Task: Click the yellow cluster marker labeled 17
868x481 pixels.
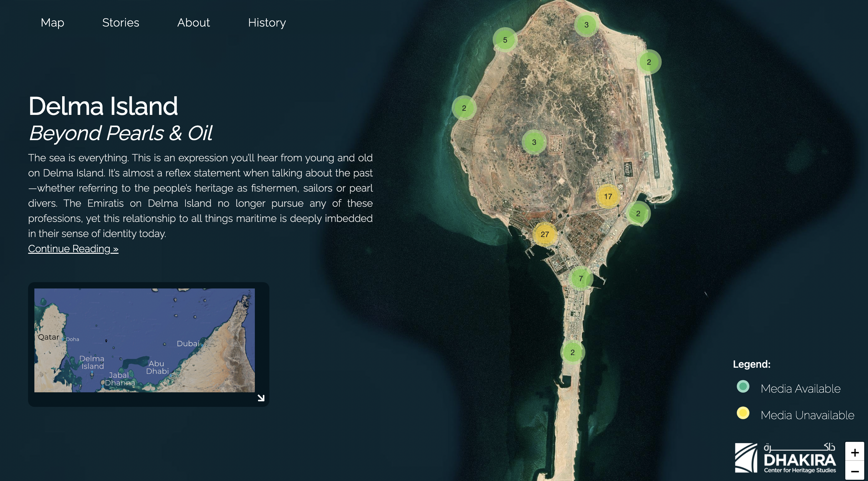Action: pyautogui.click(x=607, y=197)
